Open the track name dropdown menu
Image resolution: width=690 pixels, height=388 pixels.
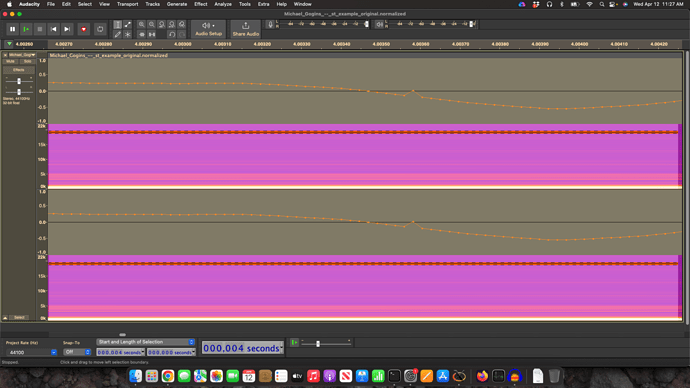pos(21,55)
